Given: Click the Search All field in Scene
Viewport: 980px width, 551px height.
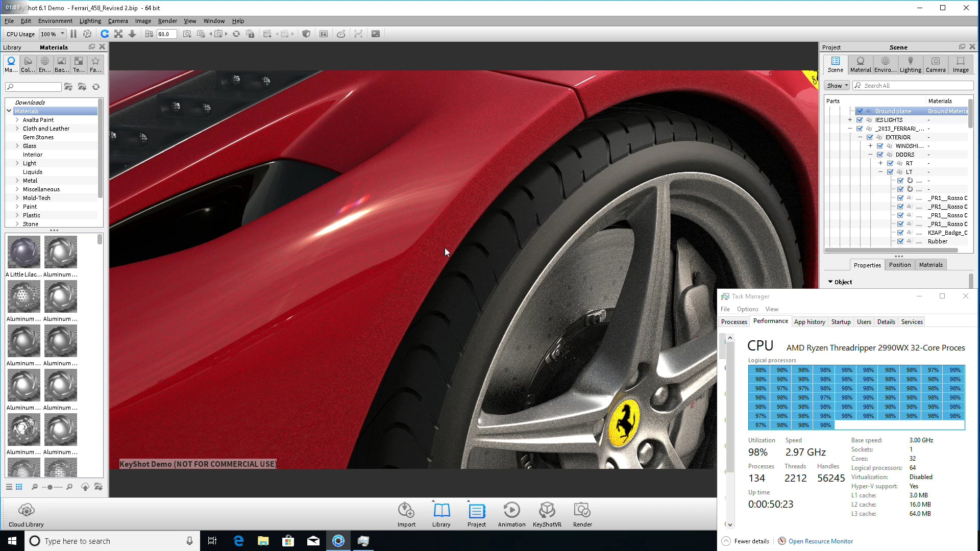Looking at the screenshot, I should click(x=913, y=86).
